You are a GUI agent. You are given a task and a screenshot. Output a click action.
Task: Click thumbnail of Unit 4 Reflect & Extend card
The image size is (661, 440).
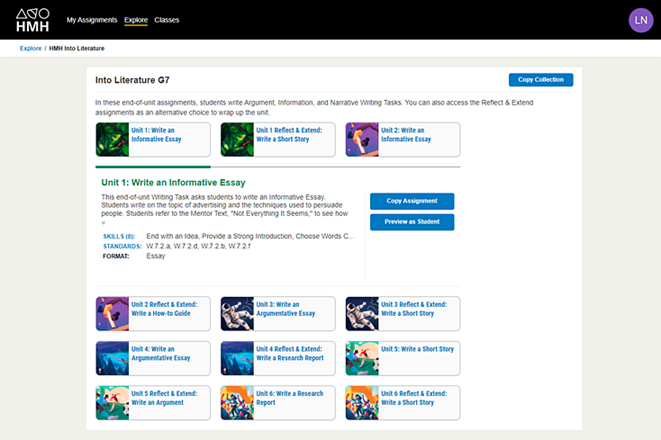(237, 358)
